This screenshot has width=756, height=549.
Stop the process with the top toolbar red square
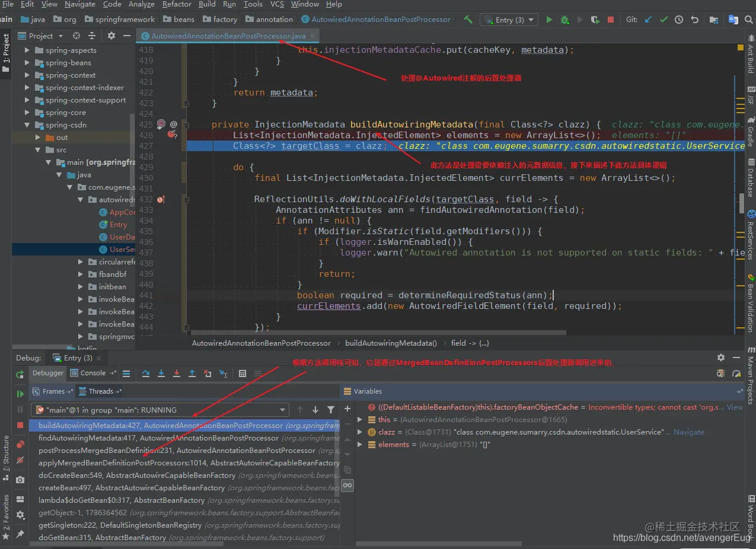point(611,20)
